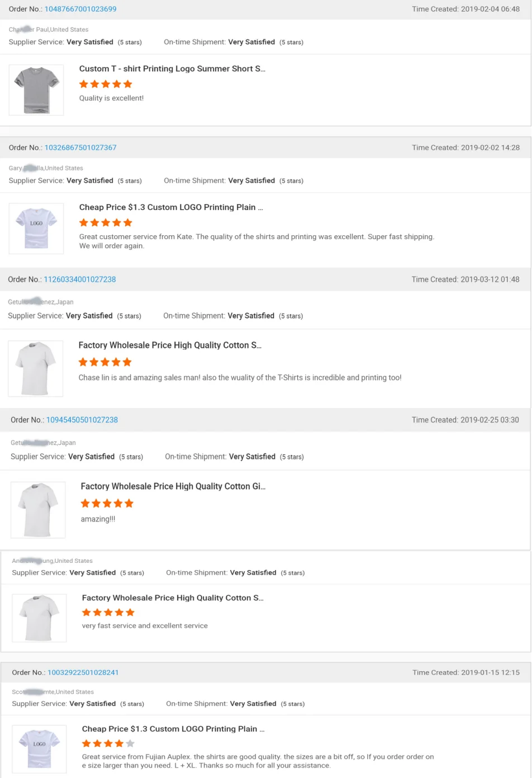Open "Factory Wholesale Price High Quality Cotton Gi..." title
This screenshot has height=778, width=532.
(173, 486)
